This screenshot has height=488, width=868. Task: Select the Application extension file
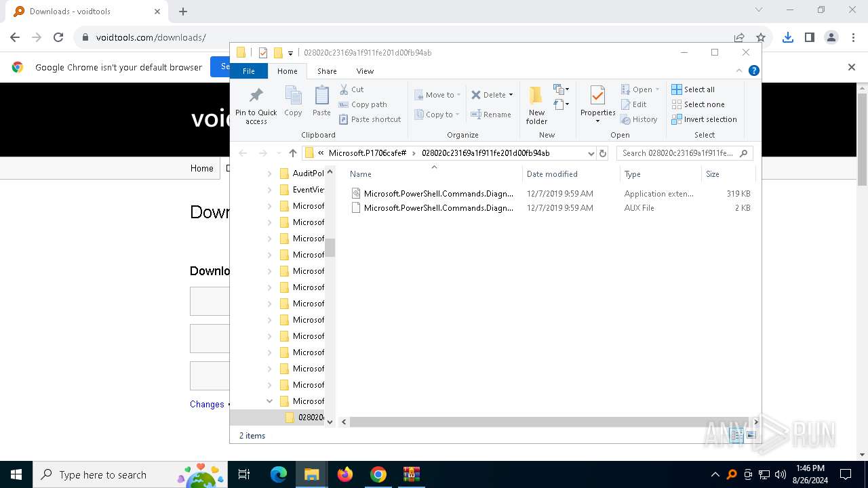click(551, 194)
